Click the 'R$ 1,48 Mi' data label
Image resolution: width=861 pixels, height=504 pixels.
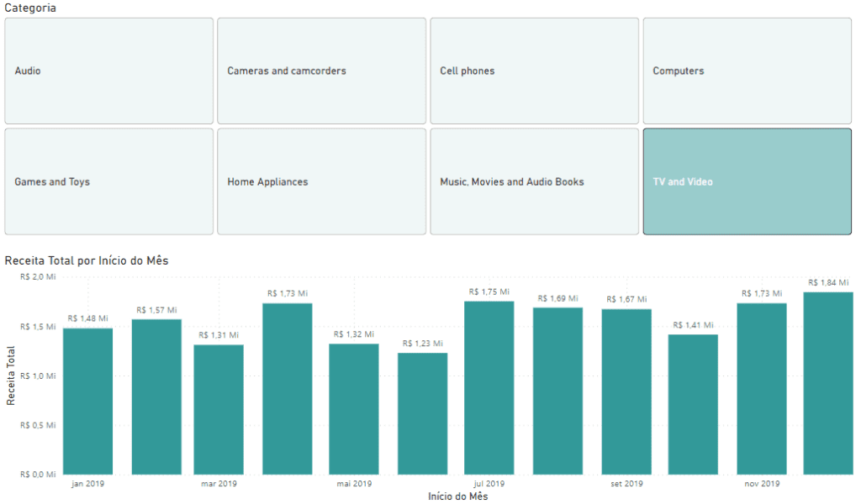pyautogui.click(x=87, y=318)
